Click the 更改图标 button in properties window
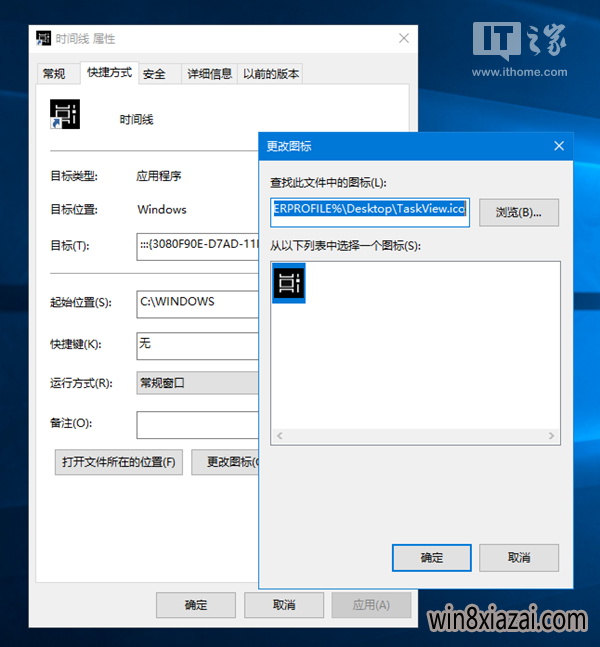The image size is (600, 647). [225, 462]
